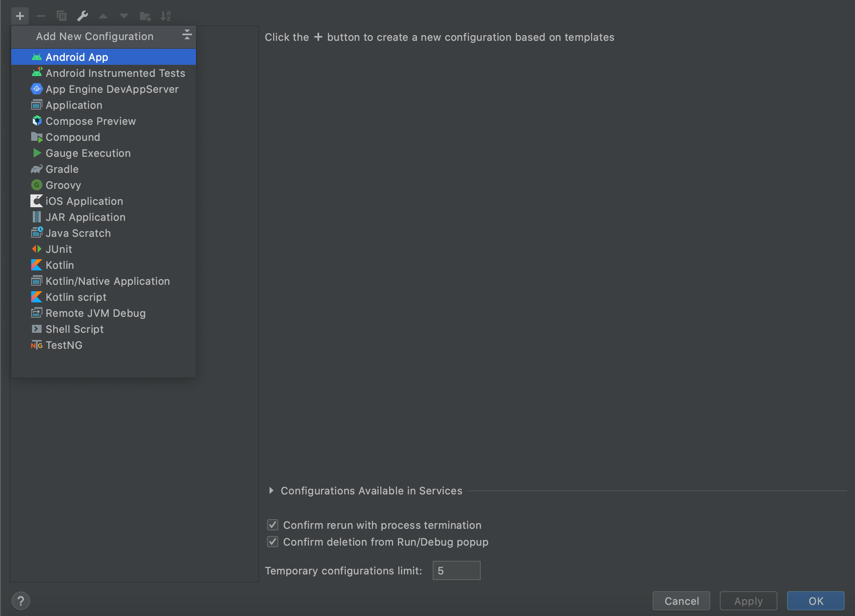The height and width of the screenshot is (616, 855).
Task: Expand Configurations Available in Services
Action: 272,490
